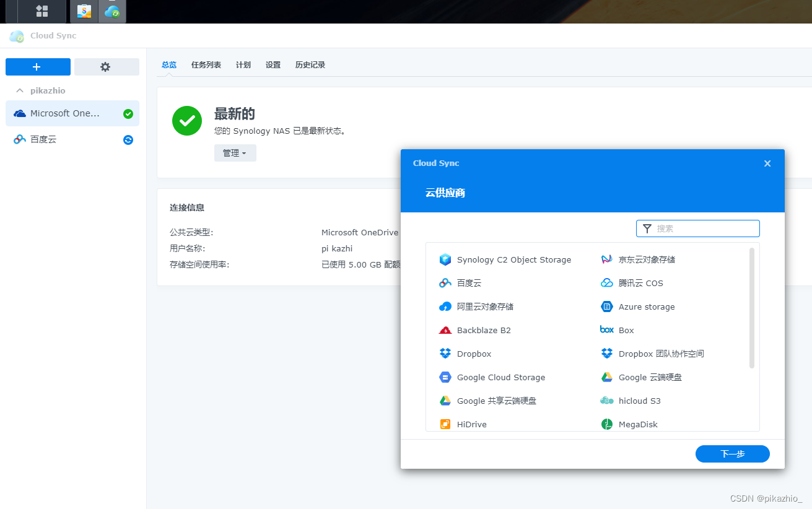Click the 搜索 provider search field
The height and width of the screenshot is (509, 812).
[698, 228]
